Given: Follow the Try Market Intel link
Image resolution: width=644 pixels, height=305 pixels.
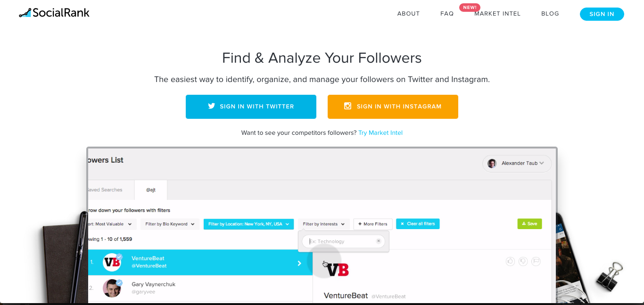Looking at the screenshot, I should (380, 133).
